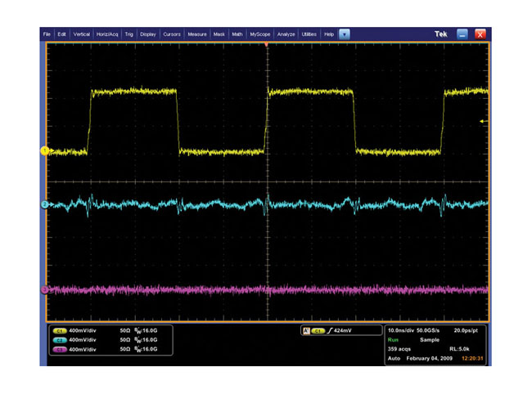532x394 pixels.
Task: Select the orange trigger position marker at top
Action: tap(267, 44)
